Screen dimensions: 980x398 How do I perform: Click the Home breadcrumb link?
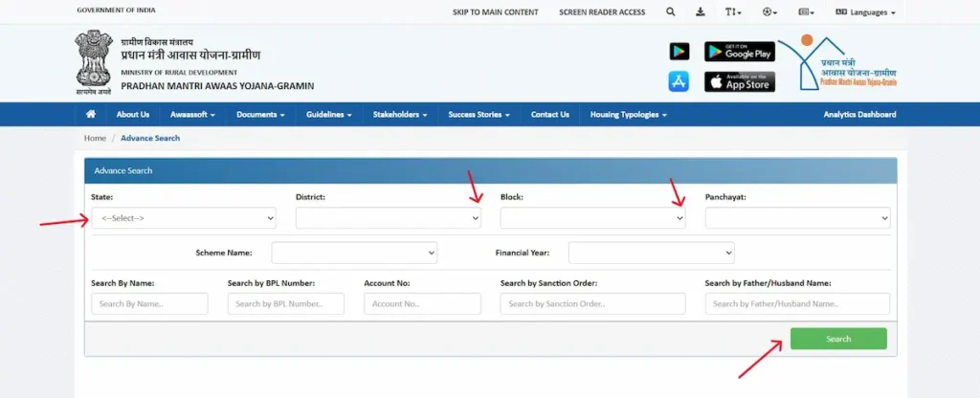pyautogui.click(x=95, y=138)
